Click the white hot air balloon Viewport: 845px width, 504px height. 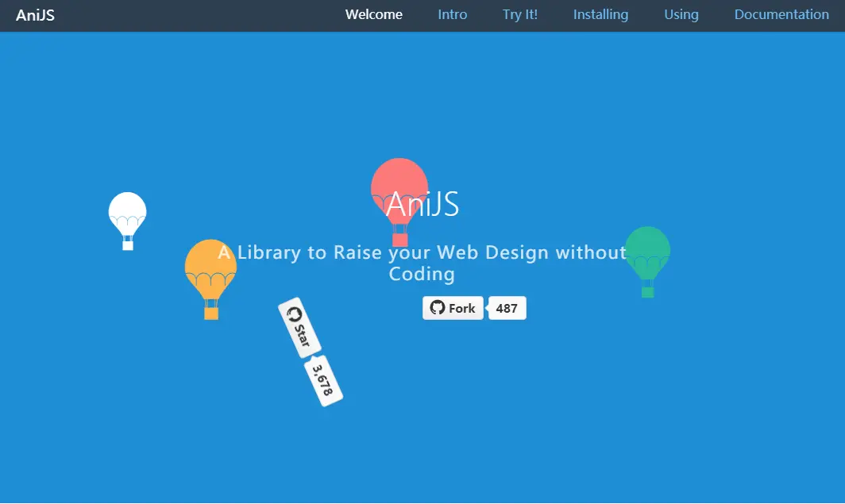pyautogui.click(x=127, y=221)
